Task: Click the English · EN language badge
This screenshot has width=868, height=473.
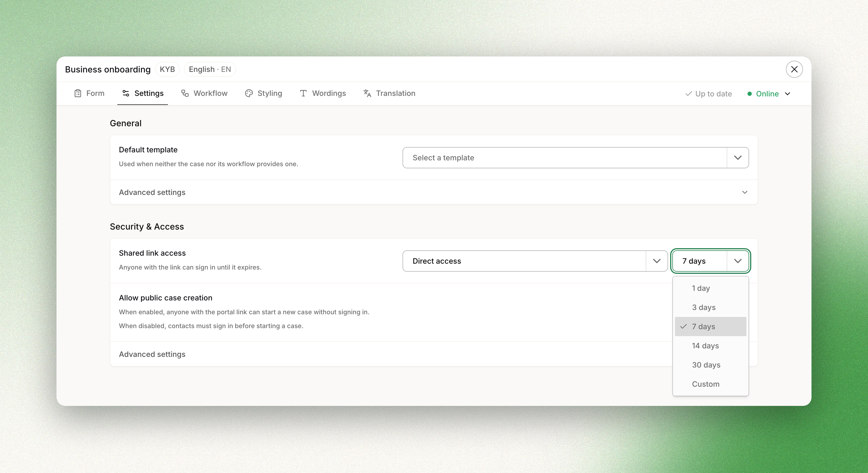Action: tap(210, 69)
